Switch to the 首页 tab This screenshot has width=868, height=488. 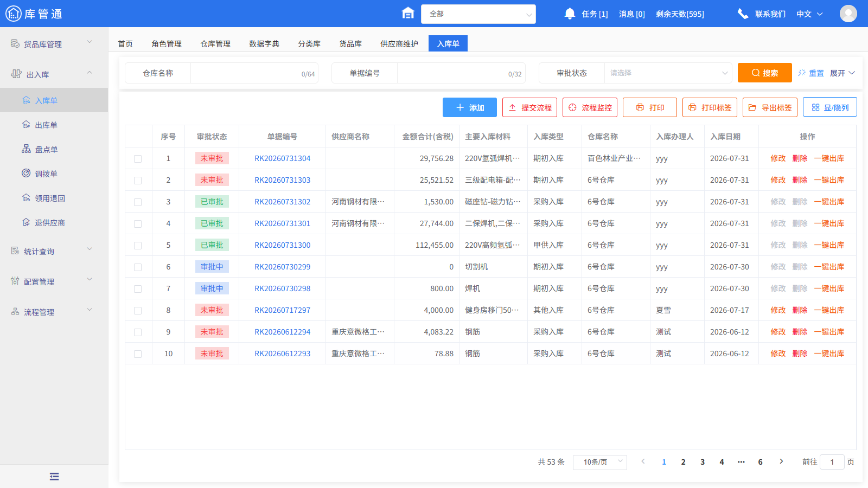125,43
